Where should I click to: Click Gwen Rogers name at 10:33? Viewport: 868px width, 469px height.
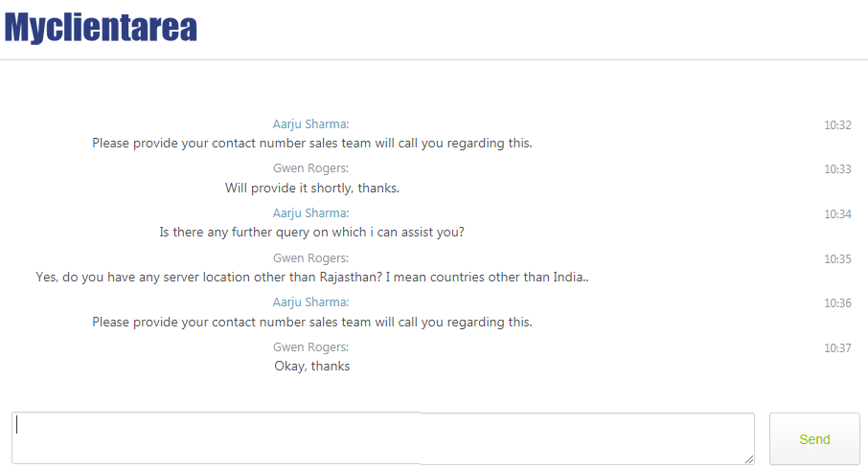coord(310,168)
